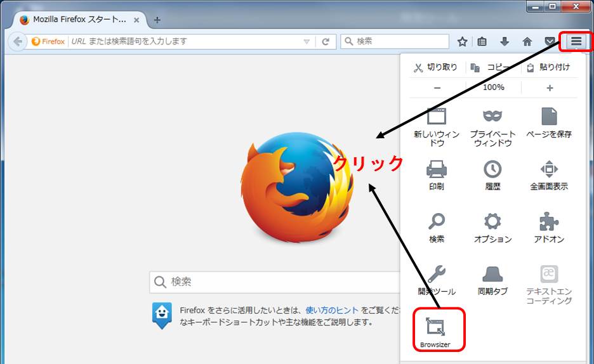Viewport: 594px width, 364px height.
Task: Open プライベートウィンドウ mask icon
Action: 492,116
